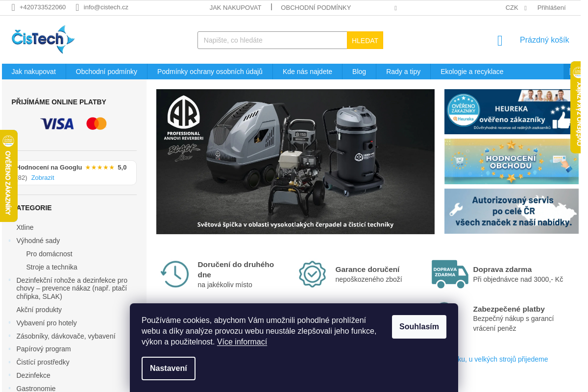
Task: Open the Heureka ověřeno zákazníky banner
Action: click(x=512, y=112)
